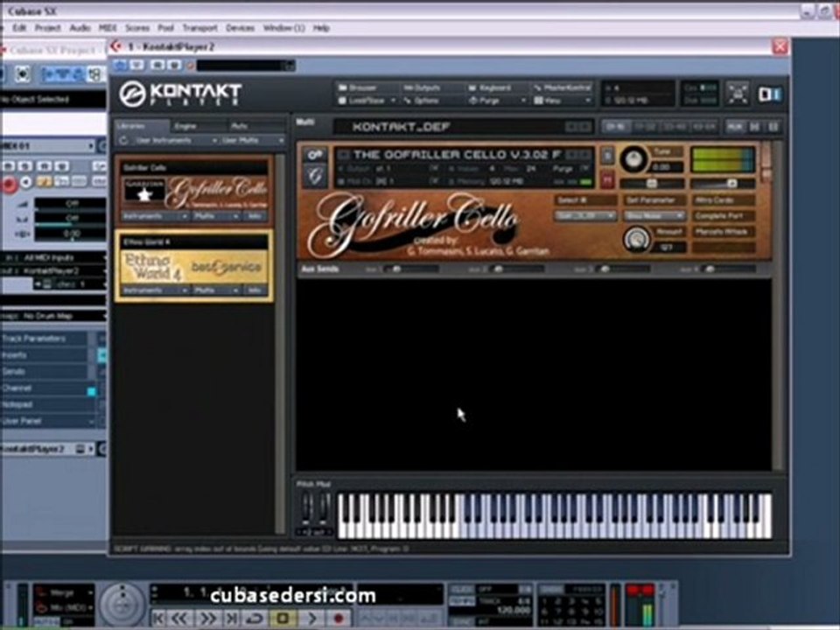Image resolution: width=840 pixels, height=630 pixels.
Task: Open the Edit menu in Cubase
Action: click(19, 28)
